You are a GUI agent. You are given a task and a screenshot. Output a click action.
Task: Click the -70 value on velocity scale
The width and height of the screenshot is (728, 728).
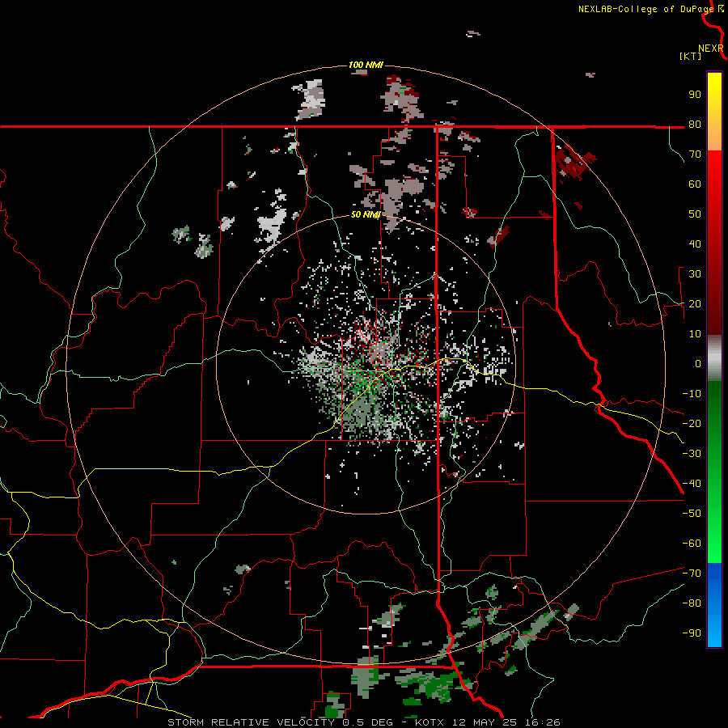pyautogui.click(x=692, y=574)
